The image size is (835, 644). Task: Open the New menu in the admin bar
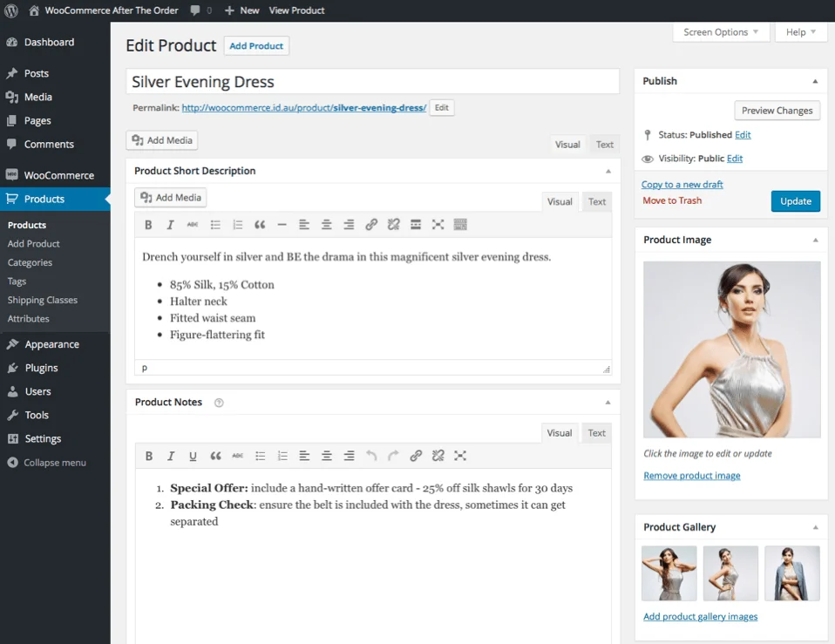tap(241, 10)
